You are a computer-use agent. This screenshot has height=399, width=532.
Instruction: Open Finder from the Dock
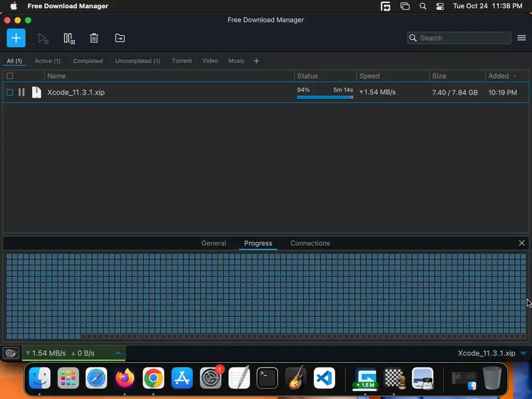tap(39, 378)
